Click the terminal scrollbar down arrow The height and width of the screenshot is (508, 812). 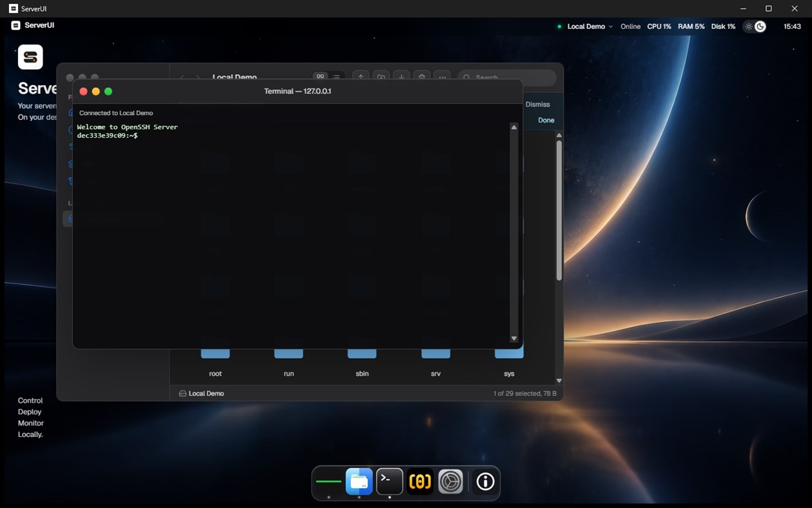click(x=514, y=338)
